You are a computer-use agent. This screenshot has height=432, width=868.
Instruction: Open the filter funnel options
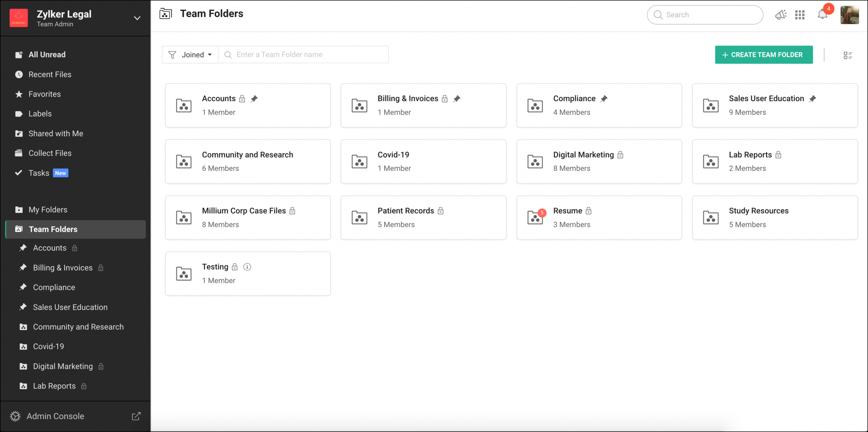pyautogui.click(x=172, y=55)
